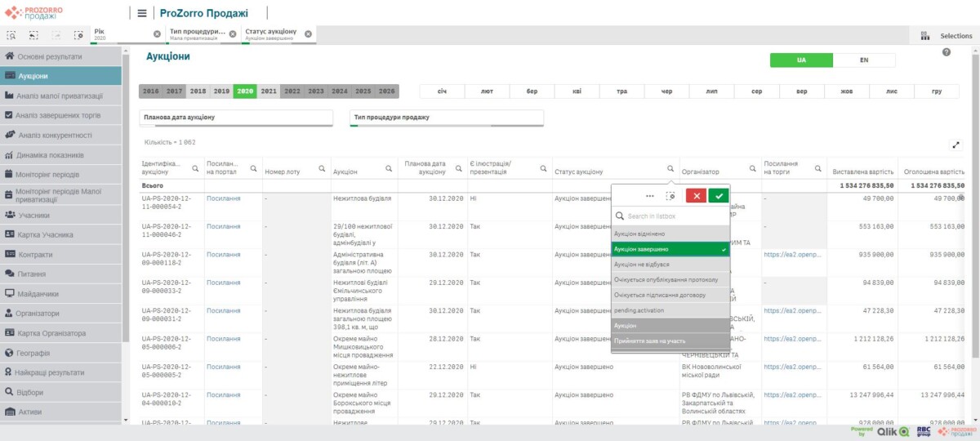Open listbox more options (three dots)
The height and width of the screenshot is (441, 980).
(650, 196)
